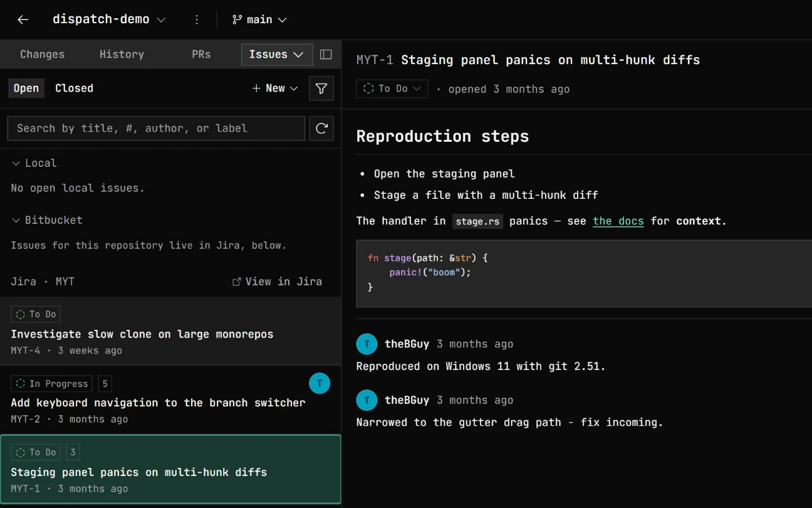The width and height of the screenshot is (812, 508).
Task: Click 'Stage a file with a multi-hunk diff' bullet
Action: (486, 195)
